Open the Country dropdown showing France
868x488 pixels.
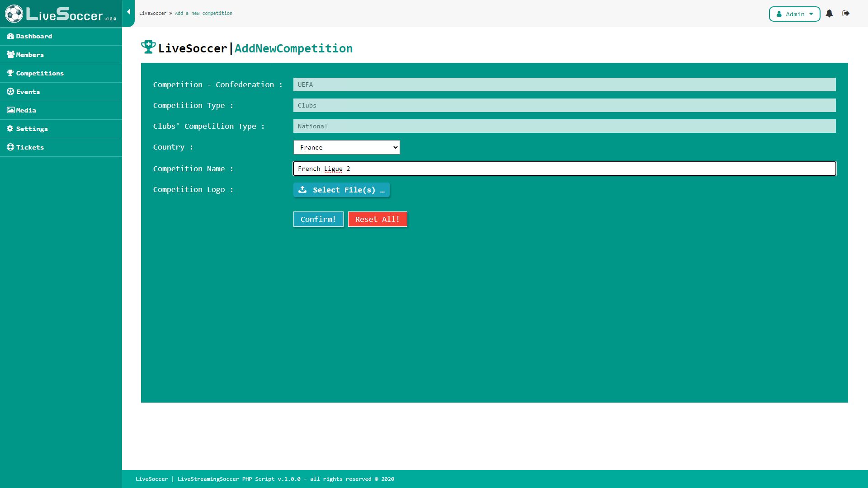tap(346, 147)
